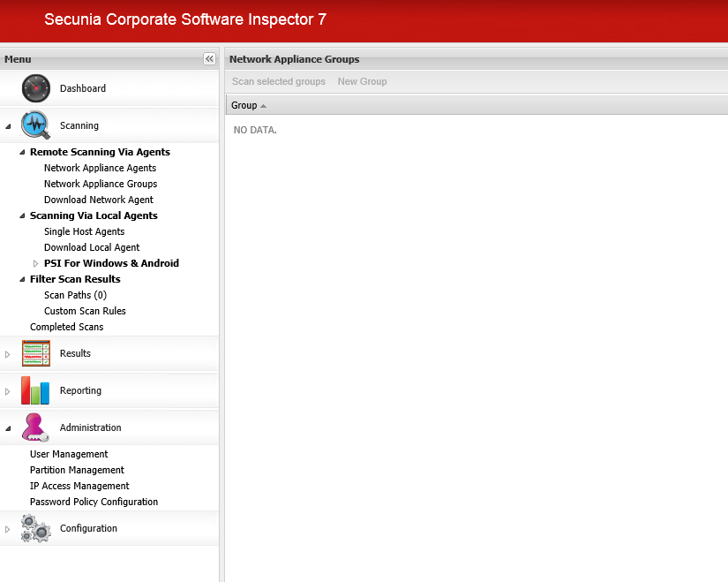Select the Administration person icon
The height and width of the screenshot is (582, 728).
35,427
